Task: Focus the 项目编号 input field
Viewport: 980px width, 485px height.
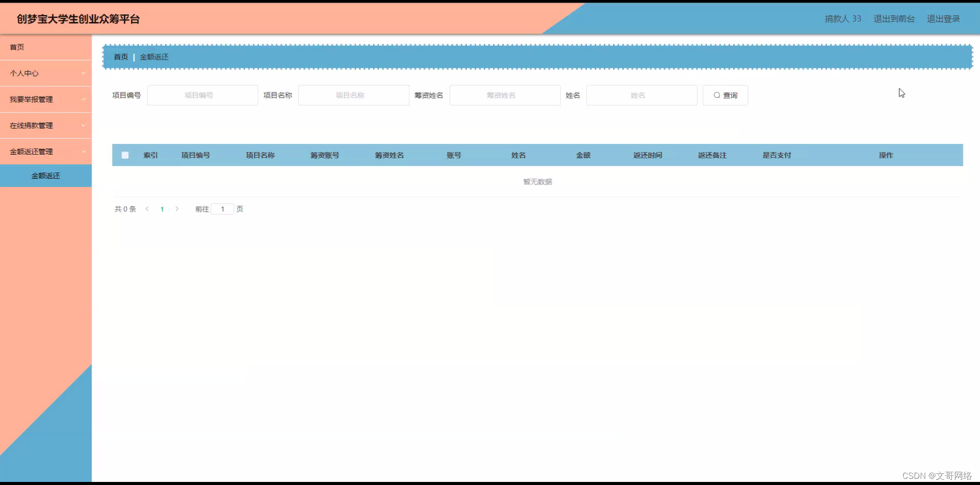Action: (x=203, y=95)
